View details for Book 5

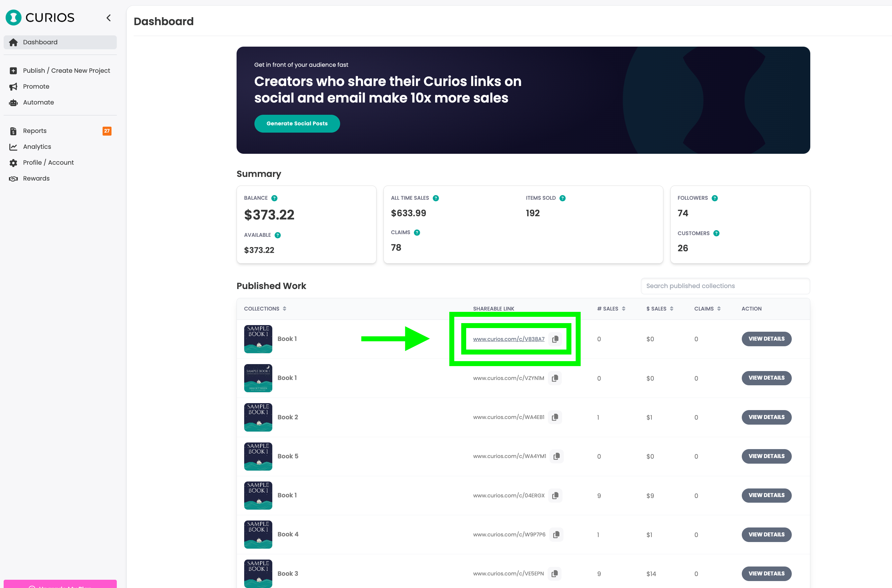(766, 456)
